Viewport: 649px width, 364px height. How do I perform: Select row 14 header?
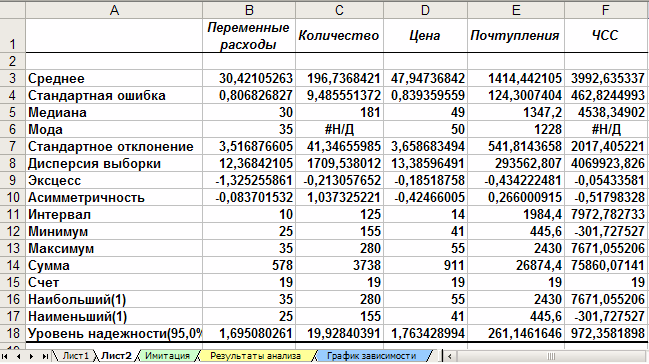[12, 265]
